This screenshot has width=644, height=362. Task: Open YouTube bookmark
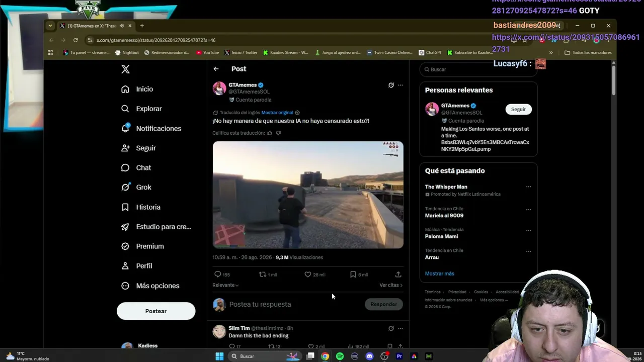click(x=208, y=53)
